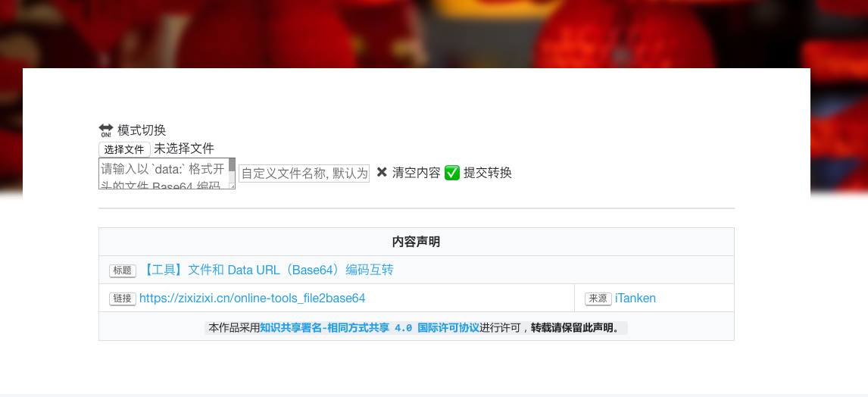The image size is (868, 397).
Task: Click the mode switch arrows icon
Action: tap(106, 130)
